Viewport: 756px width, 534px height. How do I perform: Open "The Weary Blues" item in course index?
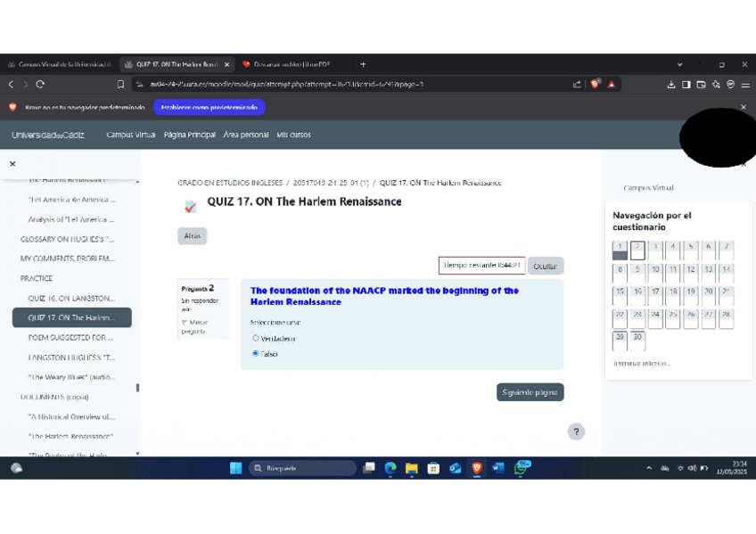tap(71, 377)
